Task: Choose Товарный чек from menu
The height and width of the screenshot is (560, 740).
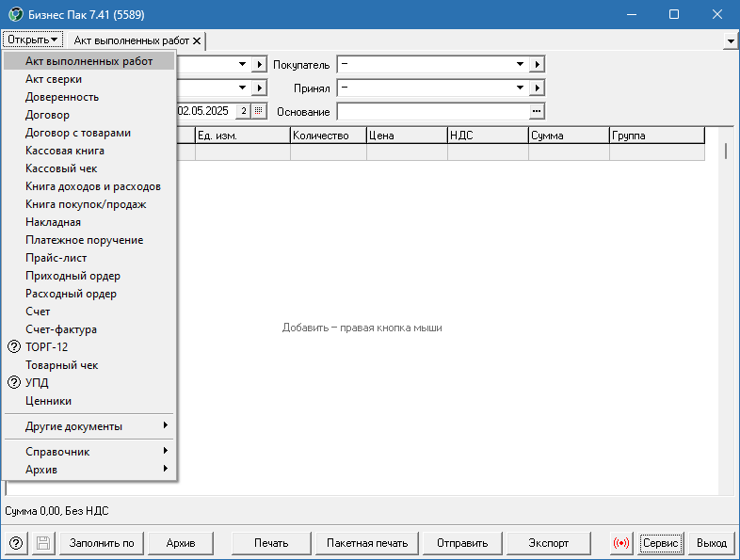Action: click(89, 364)
